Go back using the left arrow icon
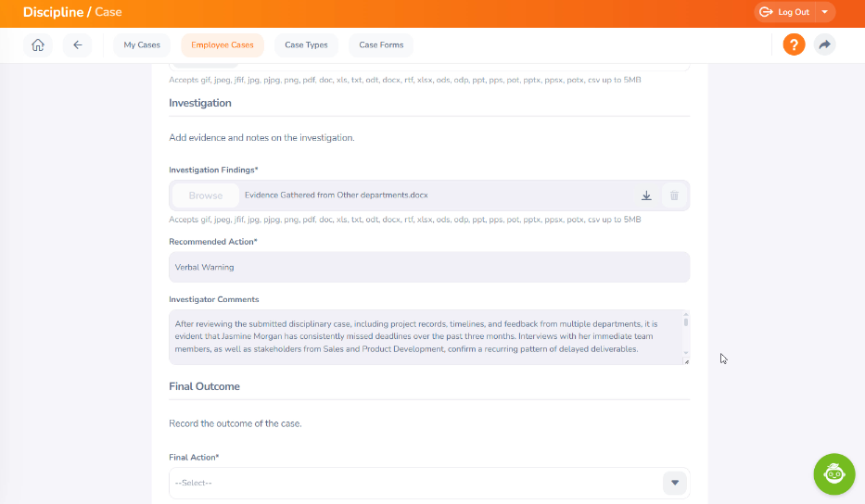 click(78, 44)
